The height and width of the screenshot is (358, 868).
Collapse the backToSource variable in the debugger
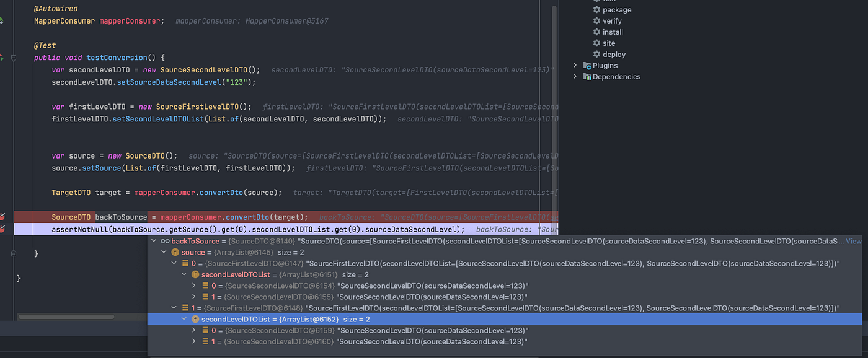(x=153, y=241)
